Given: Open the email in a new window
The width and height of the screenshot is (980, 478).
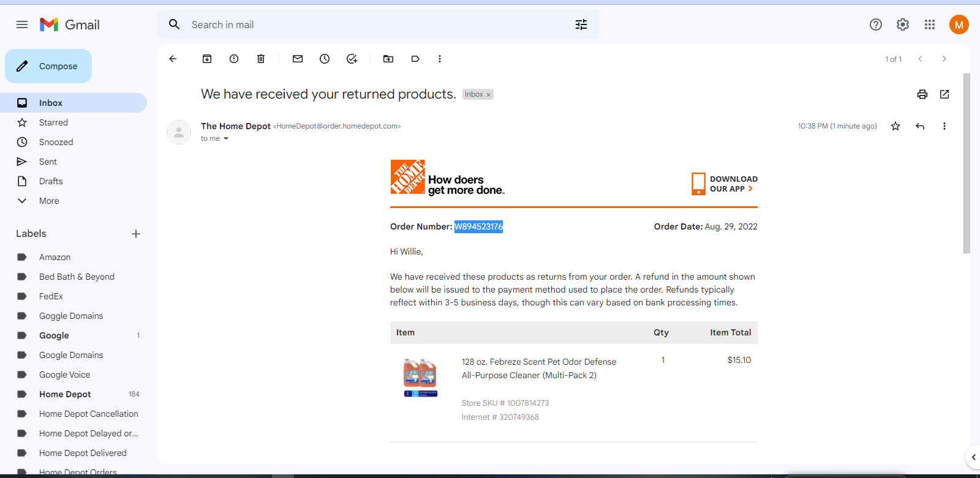Looking at the screenshot, I should click(944, 94).
